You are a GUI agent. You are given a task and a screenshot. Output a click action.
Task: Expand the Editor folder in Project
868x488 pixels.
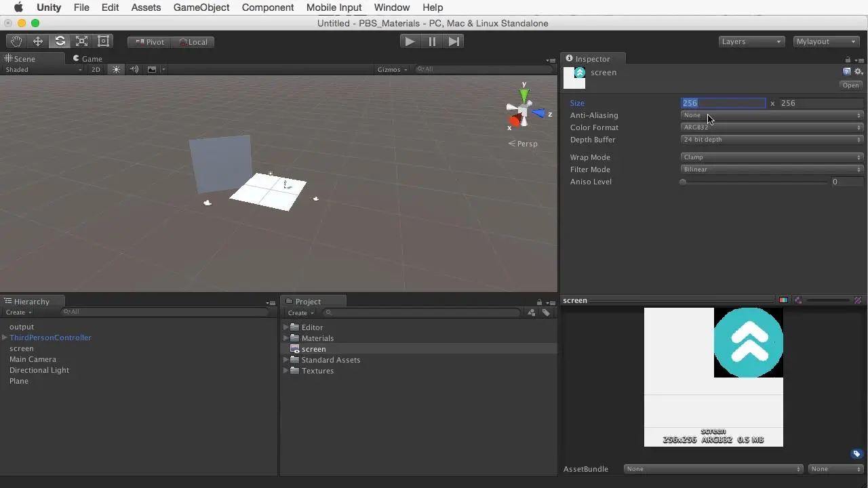coord(286,327)
